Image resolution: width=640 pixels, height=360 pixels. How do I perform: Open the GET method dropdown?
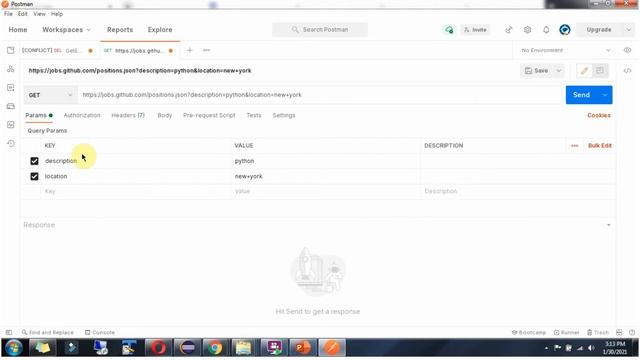(50, 95)
